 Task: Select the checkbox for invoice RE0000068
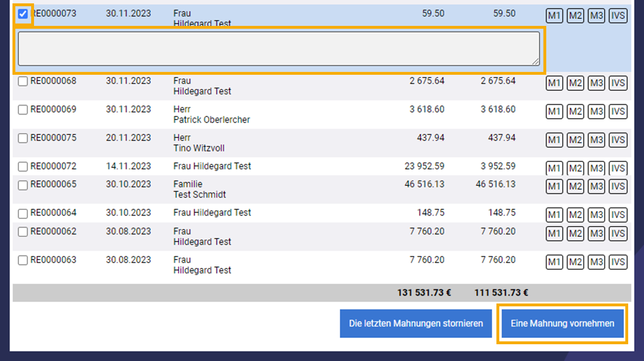pyautogui.click(x=23, y=82)
